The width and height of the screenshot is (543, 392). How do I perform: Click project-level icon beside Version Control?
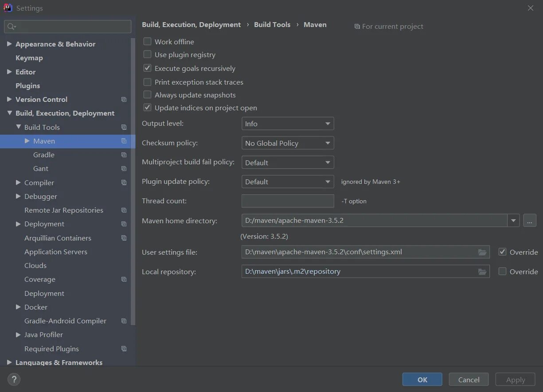click(124, 100)
